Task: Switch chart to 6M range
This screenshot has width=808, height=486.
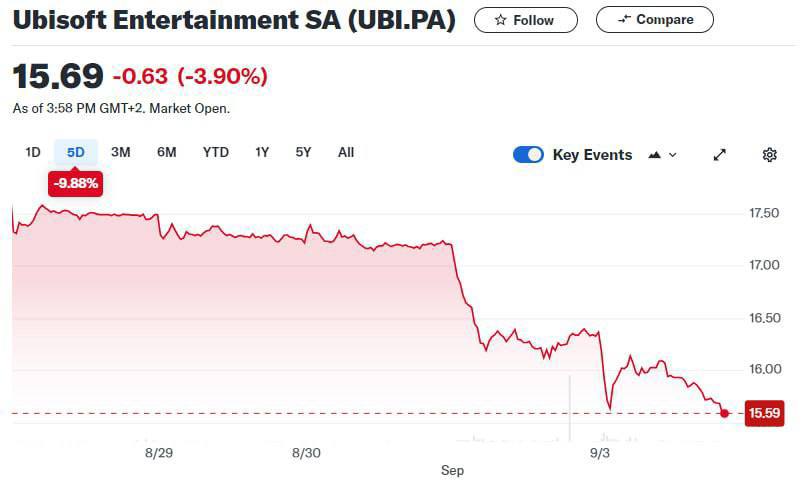Action: pyautogui.click(x=166, y=152)
